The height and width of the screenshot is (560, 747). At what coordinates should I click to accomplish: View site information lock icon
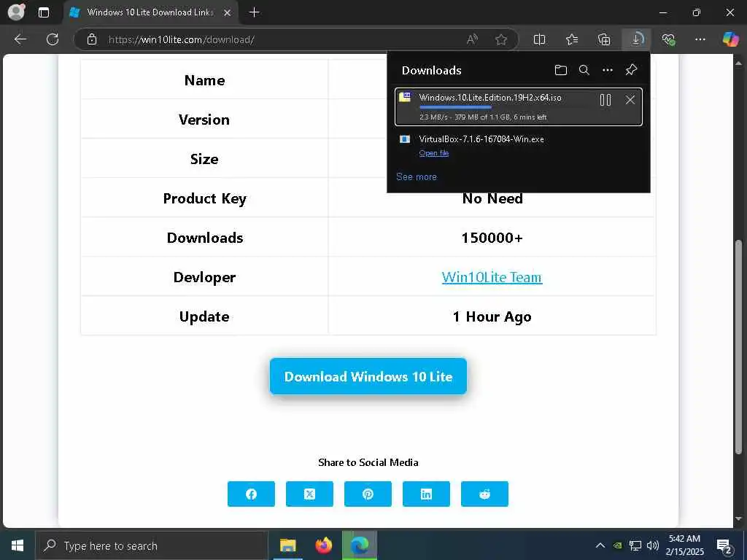[x=92, y=39]
